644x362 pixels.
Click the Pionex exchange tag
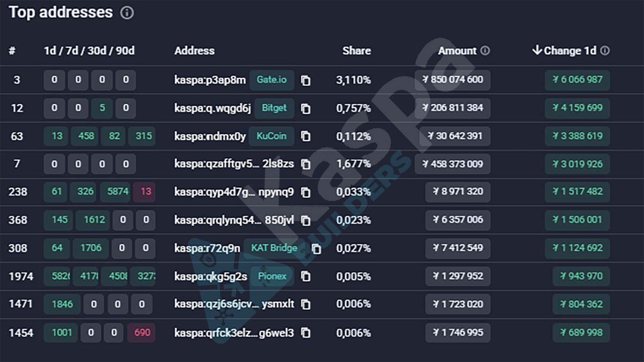tap(272, 276)
